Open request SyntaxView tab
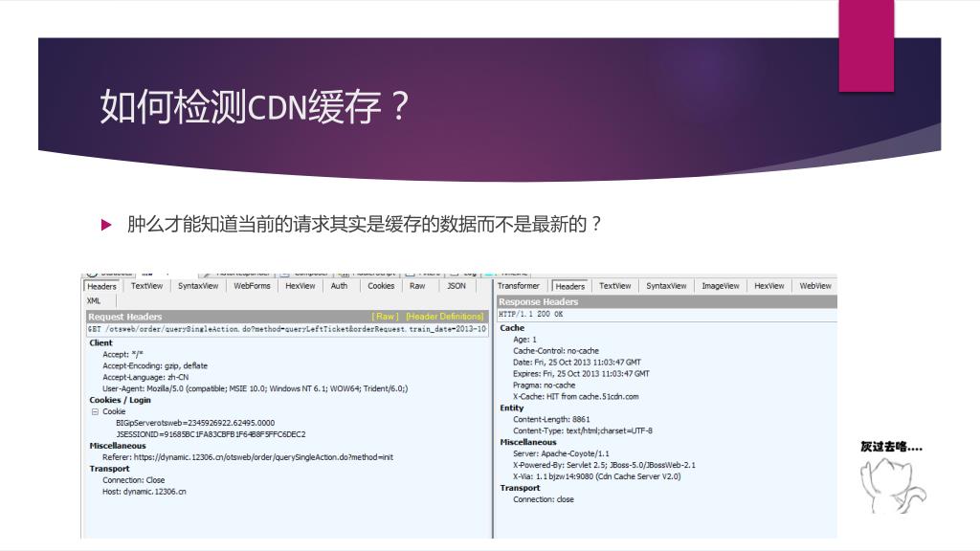 coord(198,285)
